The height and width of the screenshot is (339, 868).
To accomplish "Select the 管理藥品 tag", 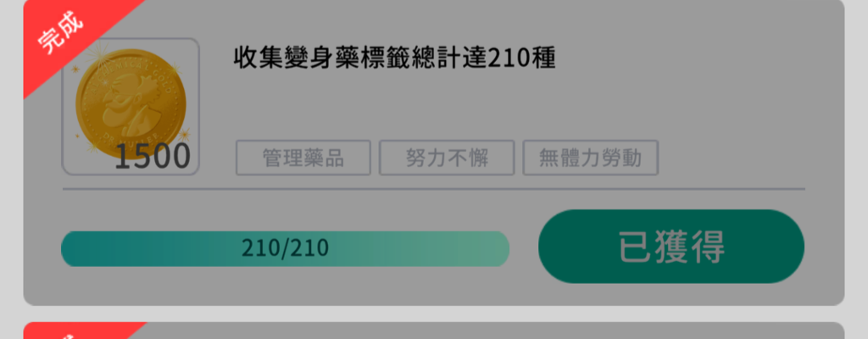I will click(303, 158).
